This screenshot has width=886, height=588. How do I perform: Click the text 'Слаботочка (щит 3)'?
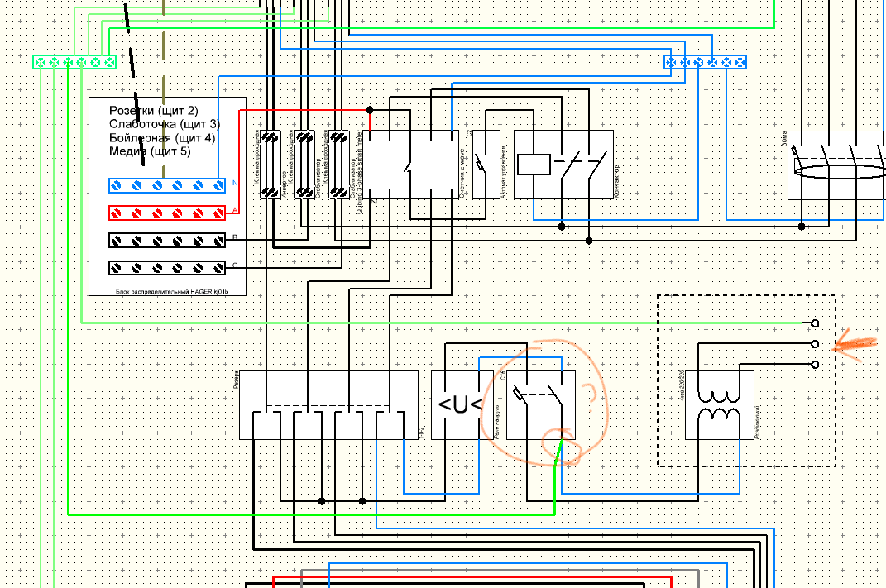tap(165, 124)
